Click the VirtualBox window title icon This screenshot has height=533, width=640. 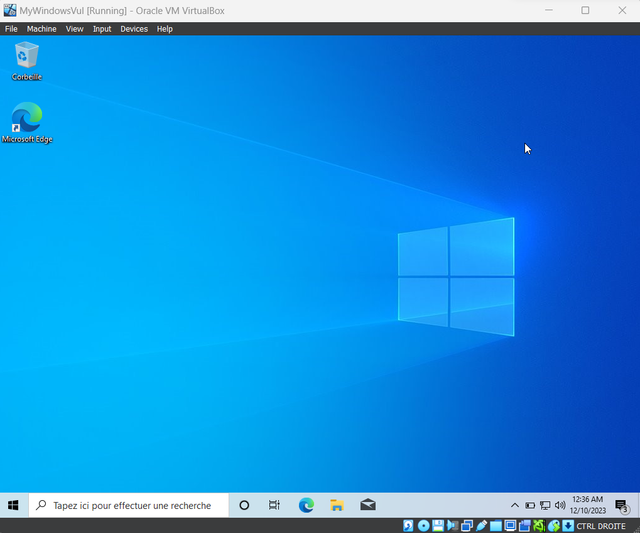(10, 11)
